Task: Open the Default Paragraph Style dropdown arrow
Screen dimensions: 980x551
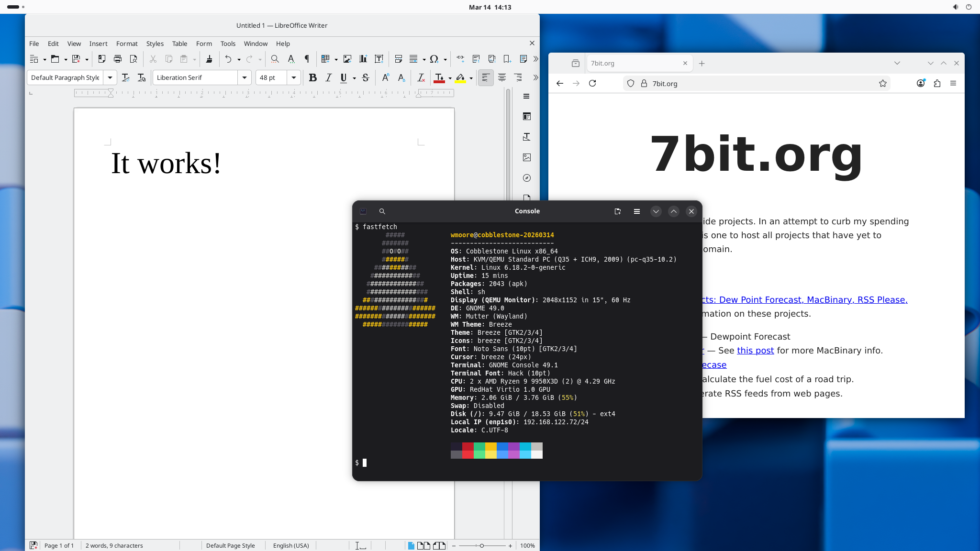Action: click(110, 77)
